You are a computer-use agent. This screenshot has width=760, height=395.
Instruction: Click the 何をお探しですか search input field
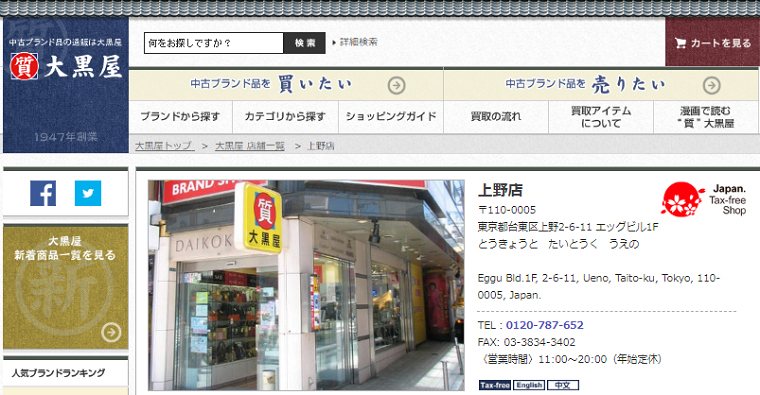214,43
